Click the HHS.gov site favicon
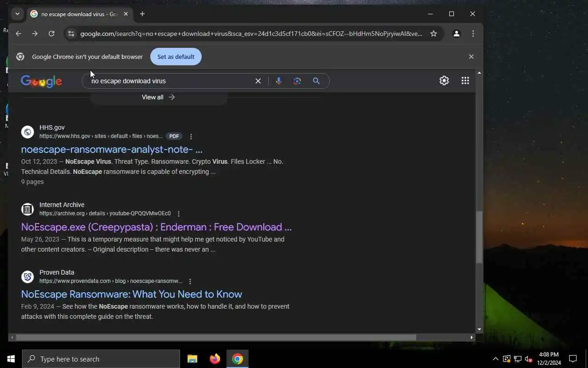The height and width of the screenshot is (368, 588). click(28, 132)
